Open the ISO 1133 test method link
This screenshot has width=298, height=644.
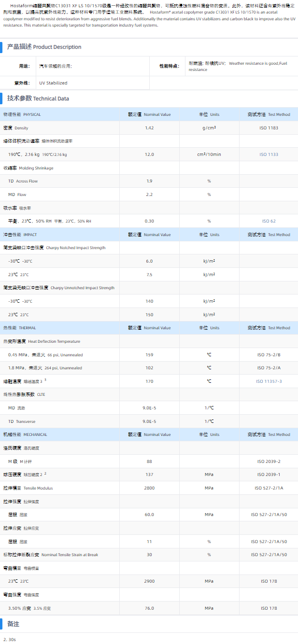coord(269,154)
